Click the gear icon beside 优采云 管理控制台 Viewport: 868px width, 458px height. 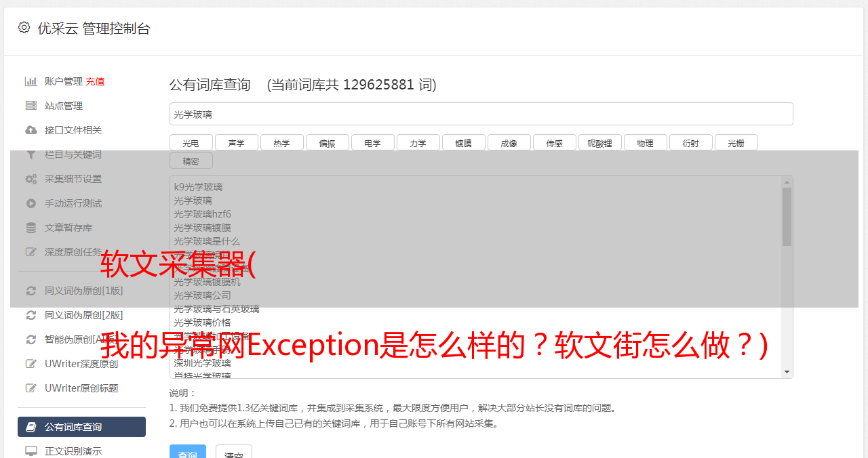tap(24, 28)
